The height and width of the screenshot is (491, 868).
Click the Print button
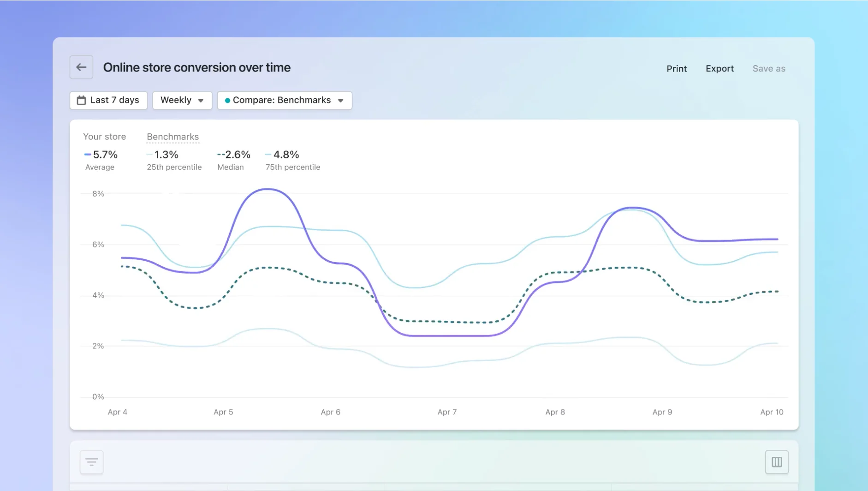[677, 68]
